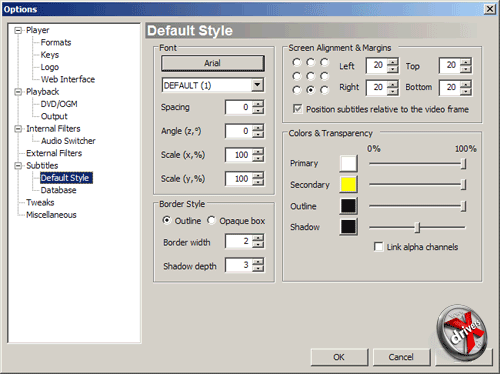Screen dimensions: 500x374
Task: Go to DVD/OGM playback settings
Action: (59, 104)
